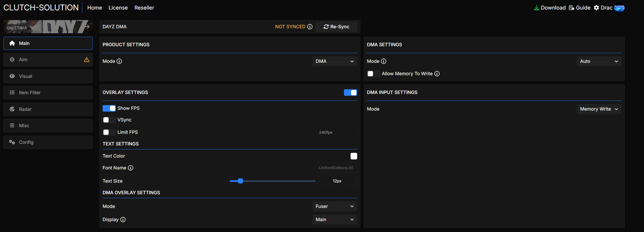Click the Drac account name
Viewport: 644px width, 232px height.
[606, 8]
